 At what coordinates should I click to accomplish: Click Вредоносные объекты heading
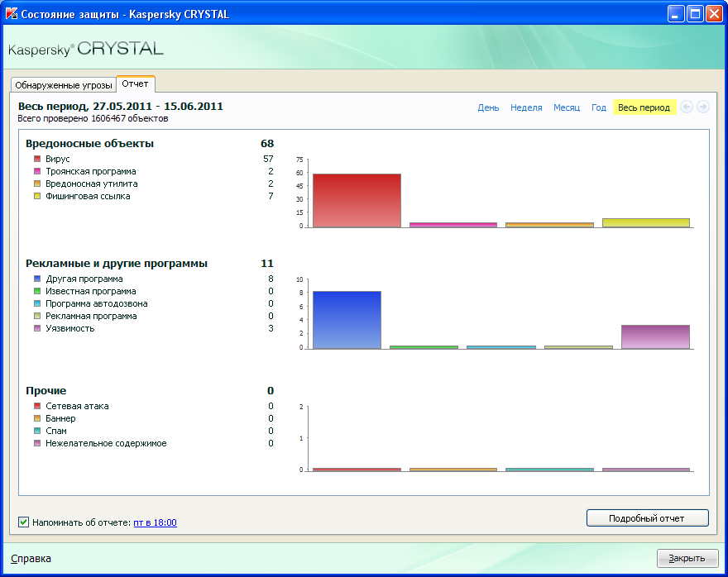pos(89,144)
